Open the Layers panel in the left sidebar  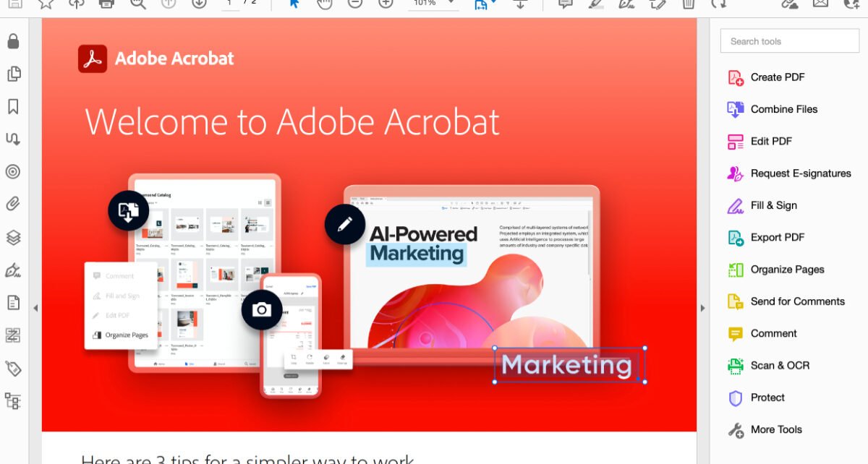point(13,237)
